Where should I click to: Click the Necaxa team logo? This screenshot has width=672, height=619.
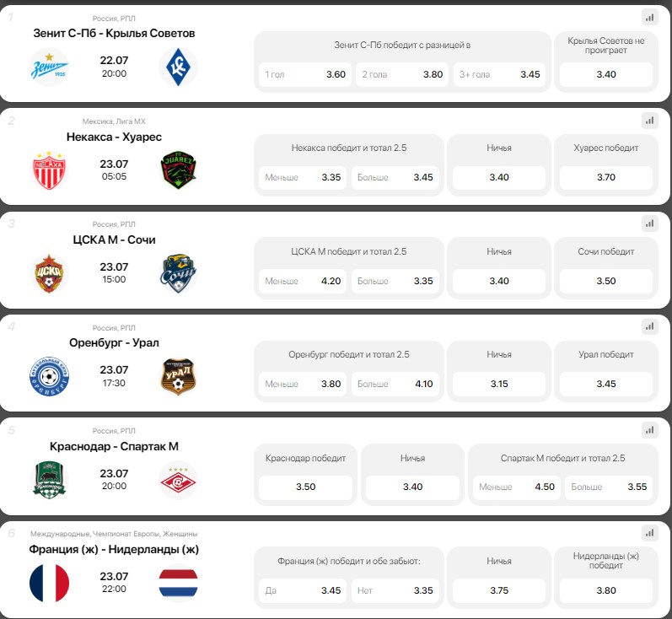point(49,171)
